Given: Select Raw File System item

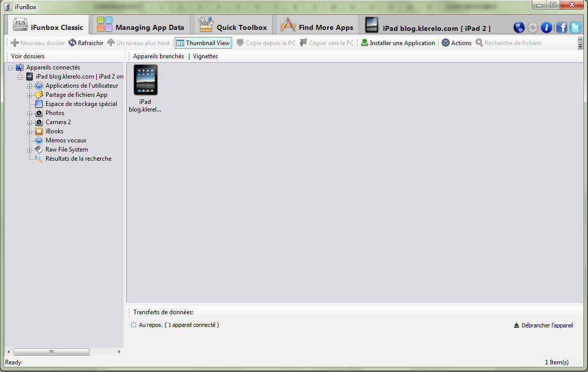Looking at the screenshot, I should point(67,150).
